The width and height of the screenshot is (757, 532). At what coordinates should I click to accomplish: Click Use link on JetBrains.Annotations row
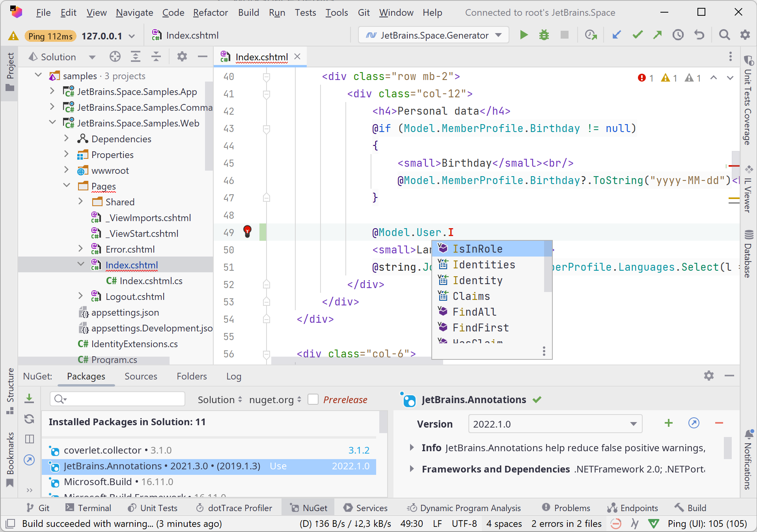pyautogui.click(x=278, y=466)
